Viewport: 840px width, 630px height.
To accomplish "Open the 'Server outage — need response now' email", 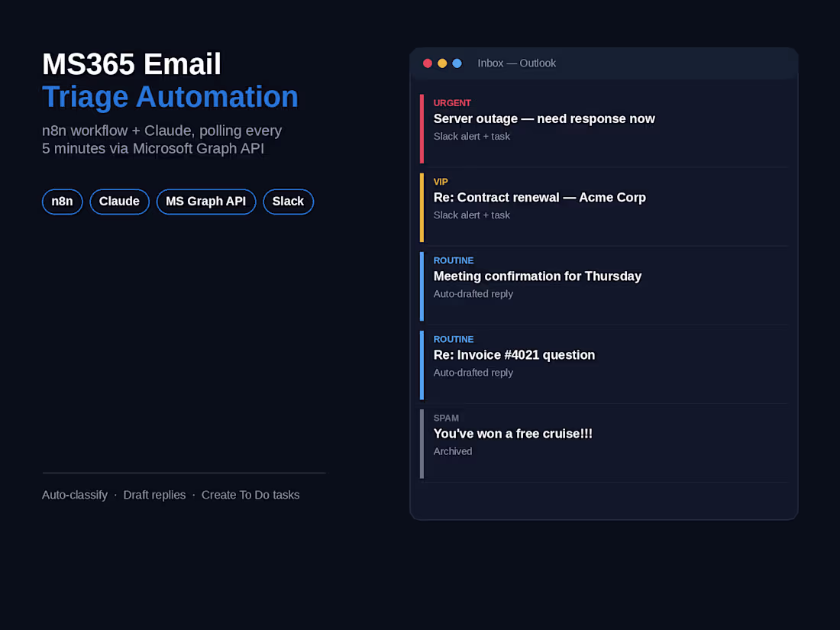I will [x=604, y=128].
